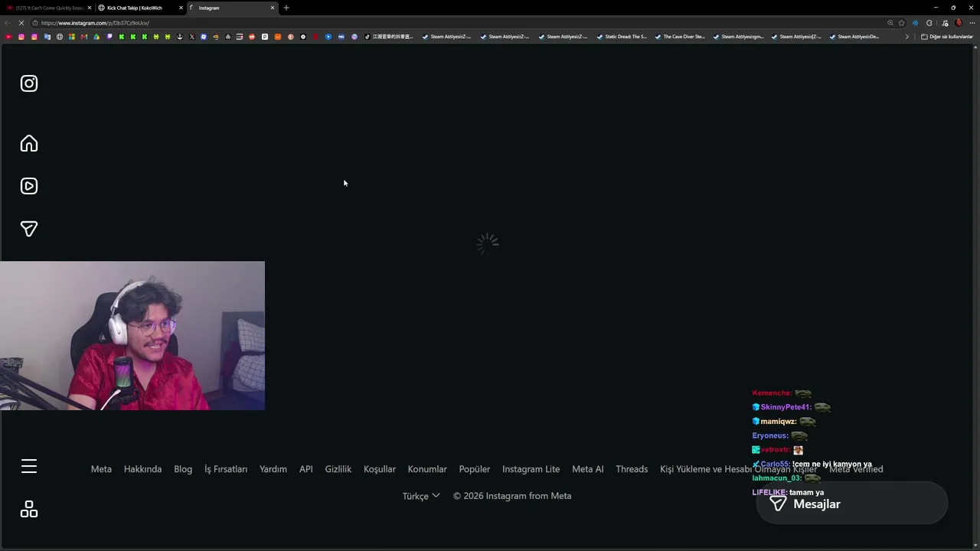980x551 pixels.
Task: Open the Hakkında footer link
Action: tap(142, 469)
